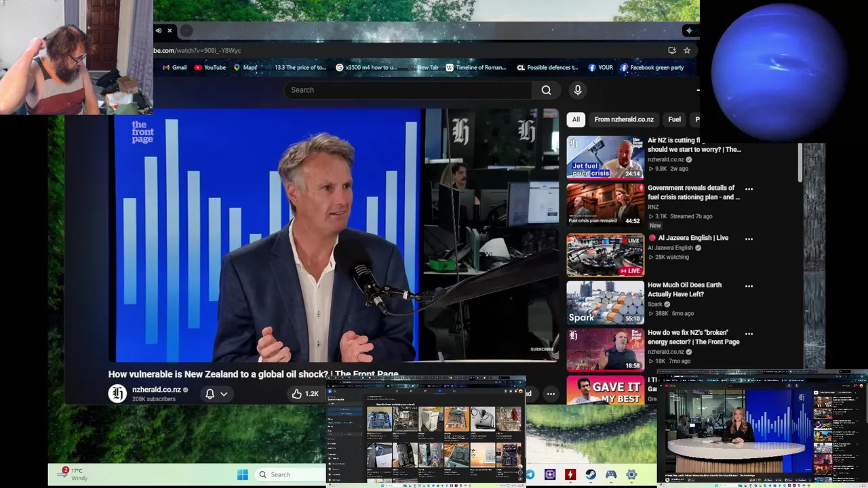
Task: Open the nzherald.co.nz channel name link
Action: [156, 390]
